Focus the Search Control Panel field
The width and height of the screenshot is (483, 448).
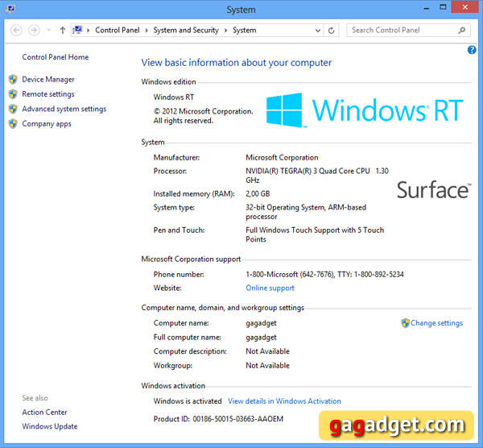point(408,31)
